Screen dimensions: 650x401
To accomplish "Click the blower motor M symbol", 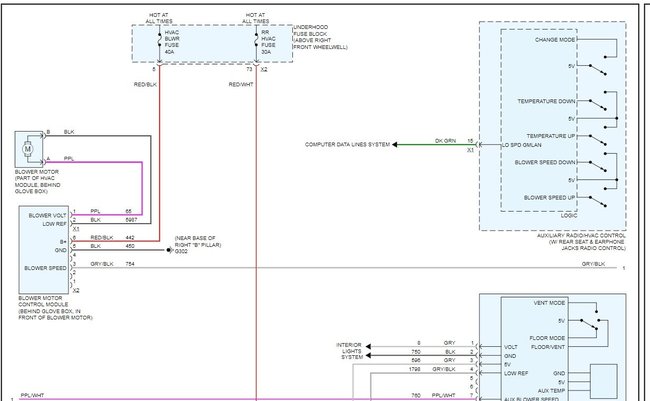I will (x=28, y=148).
